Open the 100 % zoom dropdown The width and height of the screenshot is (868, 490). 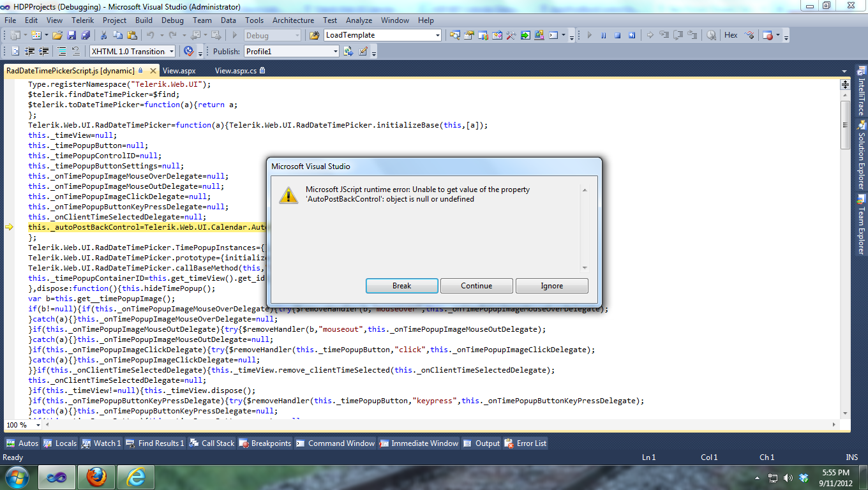pyautogui.click(x=38, y=425)
